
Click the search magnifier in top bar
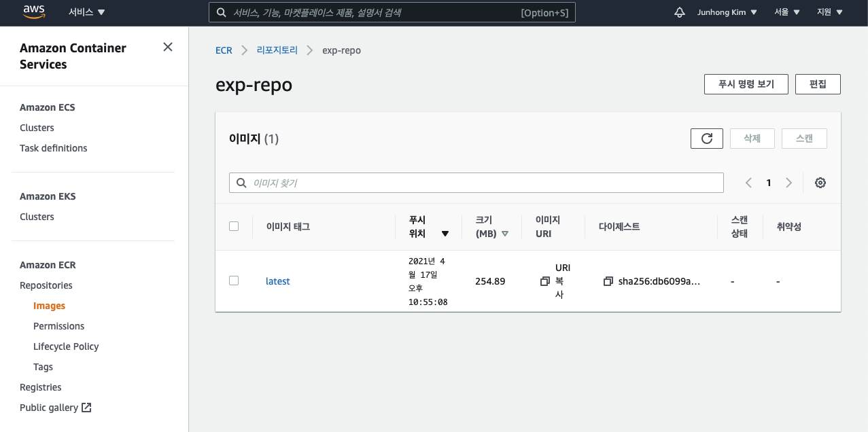[221, 12]
